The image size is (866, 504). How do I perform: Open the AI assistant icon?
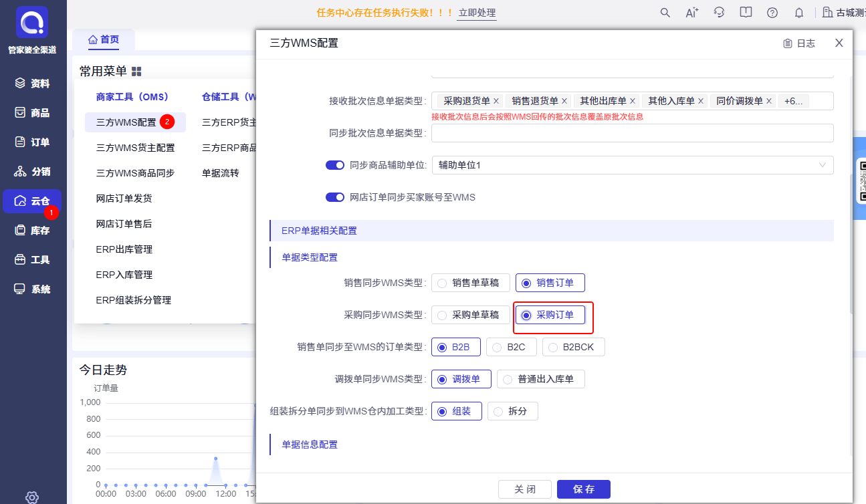click(692, 13)
